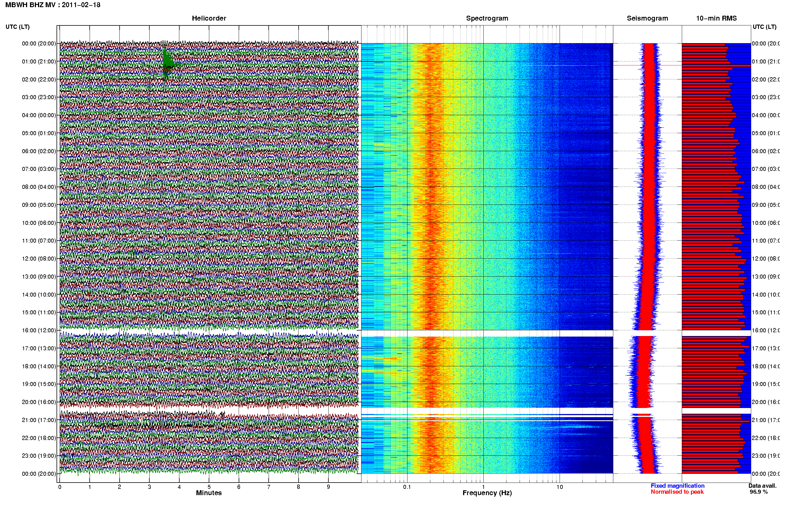Click the 'Data avail.' label
The width and height of the screenshot is (812, 508).
[x=762, y=486]
